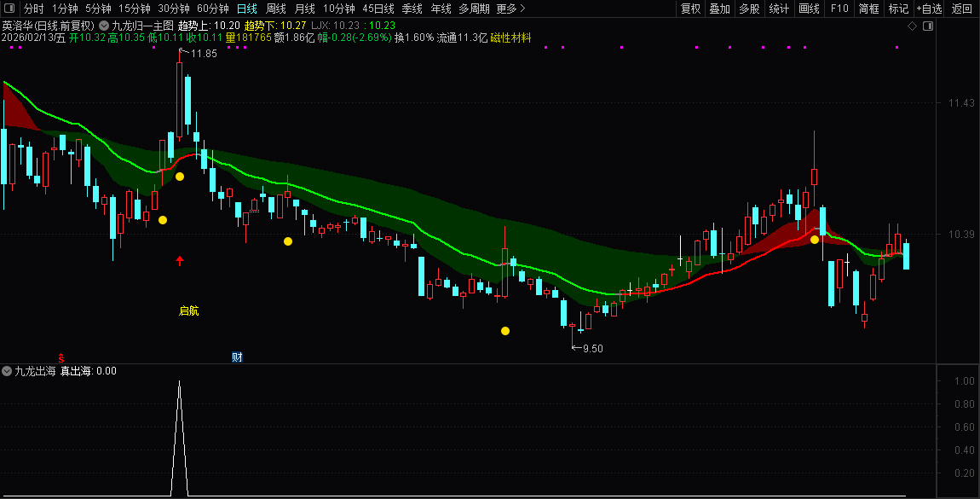The image size is (980, 499).
Task: Click the 幅-0.28(-2.69%) change value
Action: tap(355, 38)
